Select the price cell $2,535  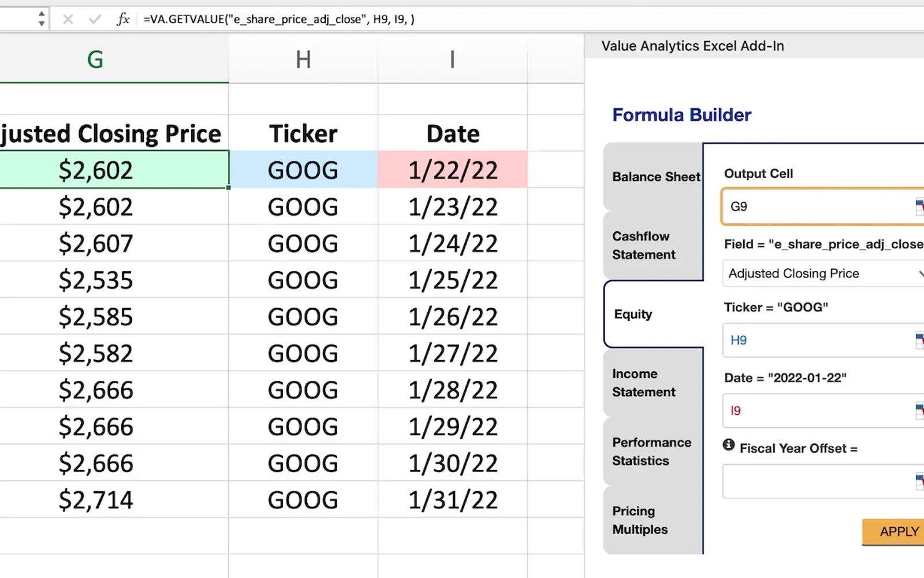coord(114,280)
